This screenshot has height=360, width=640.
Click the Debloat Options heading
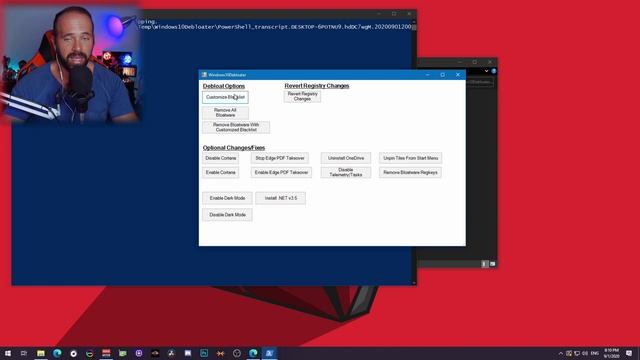(x=224, y=86)
